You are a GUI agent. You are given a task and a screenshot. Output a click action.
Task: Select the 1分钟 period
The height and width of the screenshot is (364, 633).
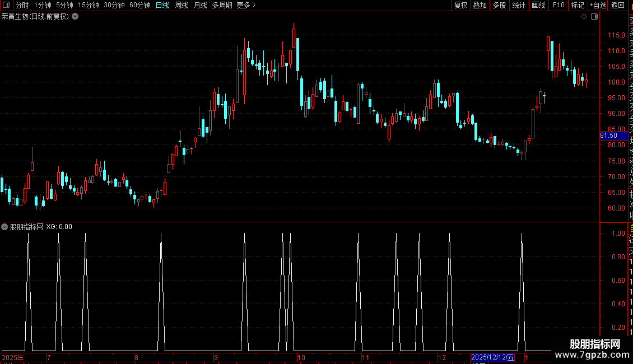point(43,5)
